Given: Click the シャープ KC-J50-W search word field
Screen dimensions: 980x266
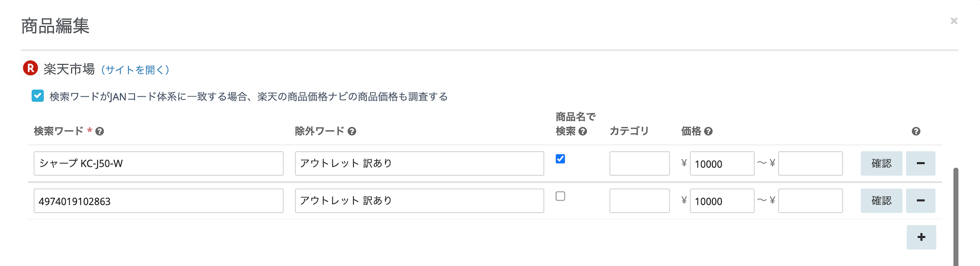Looking at the screenshot, I should click(158, 163).
